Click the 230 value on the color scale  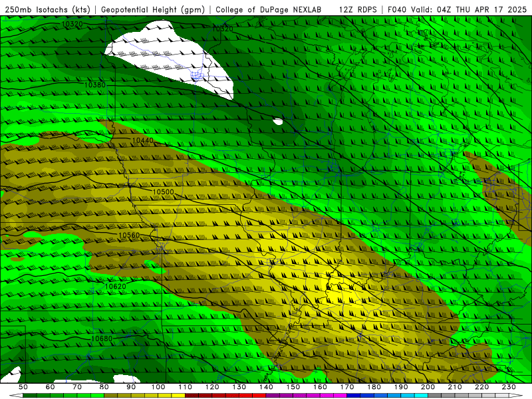coord(509,387)
